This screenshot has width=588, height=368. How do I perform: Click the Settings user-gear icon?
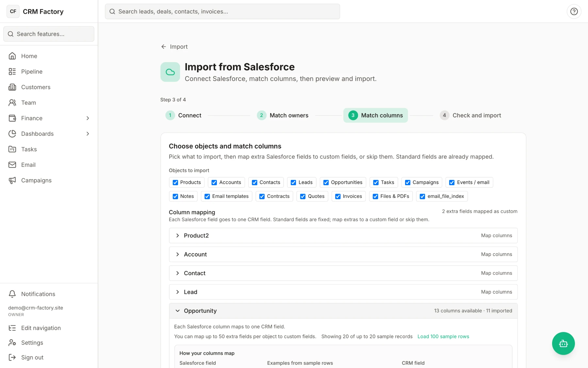point(12,343)
